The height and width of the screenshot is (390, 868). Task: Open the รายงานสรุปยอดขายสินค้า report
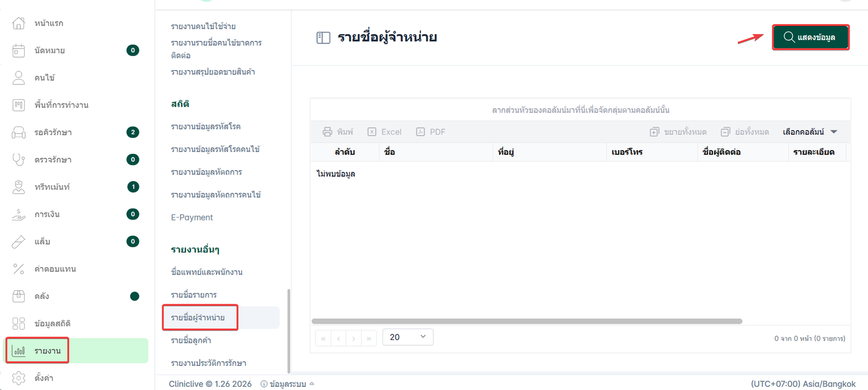[x=213, y=72]
